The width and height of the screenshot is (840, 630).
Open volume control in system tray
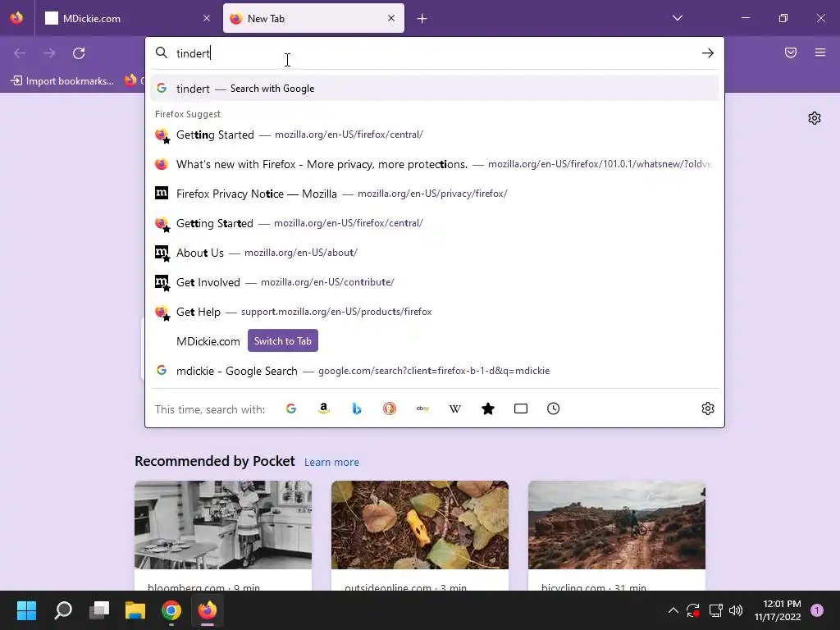pos(736,610)
